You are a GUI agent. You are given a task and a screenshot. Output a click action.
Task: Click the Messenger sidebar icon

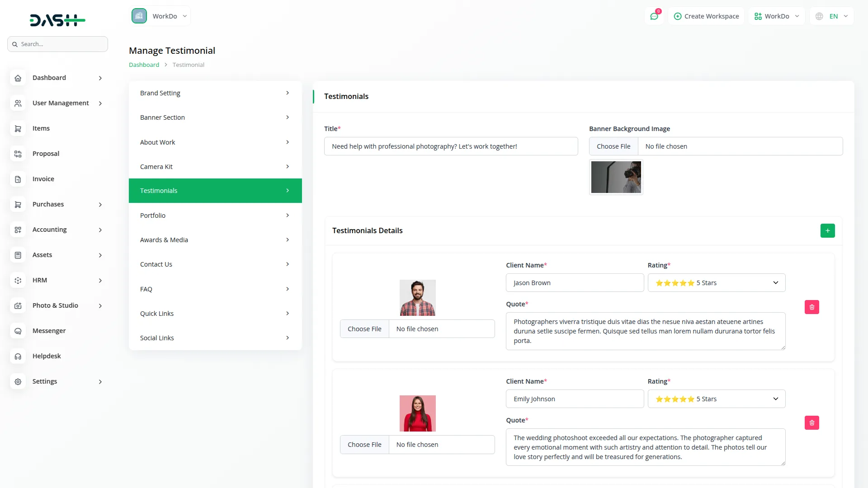[18, 331]
